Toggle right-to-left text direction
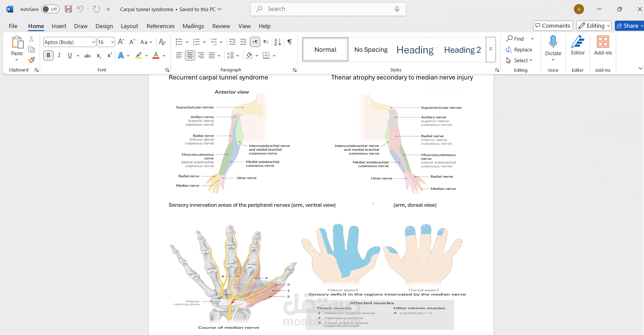 click(266, 42)
